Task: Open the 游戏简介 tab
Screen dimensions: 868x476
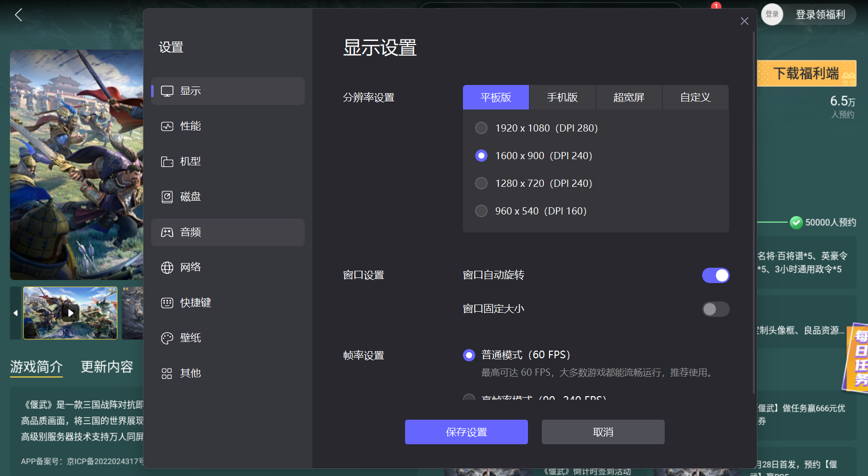Action: click(36, 367)
